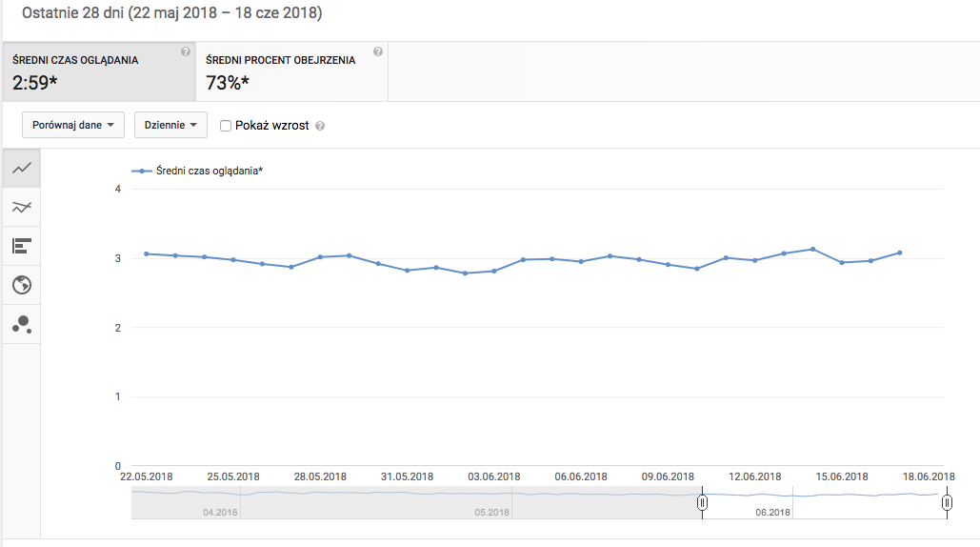
Task: Click the right range slider handle
Action: (x=947, y=502)
